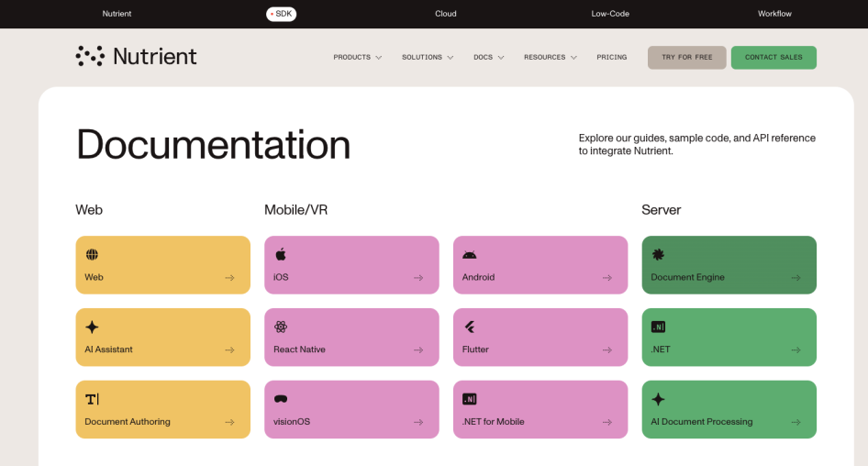Click the text cursor icon on Document Authoring

(92, 399)
